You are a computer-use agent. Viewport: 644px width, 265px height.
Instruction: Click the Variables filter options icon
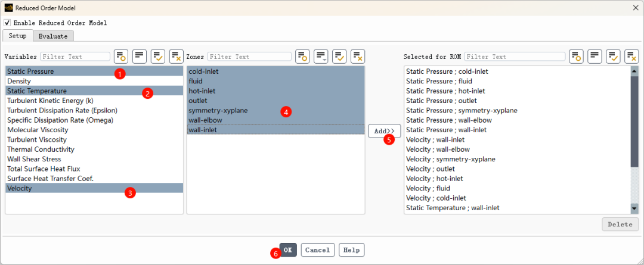click(121, 57)
